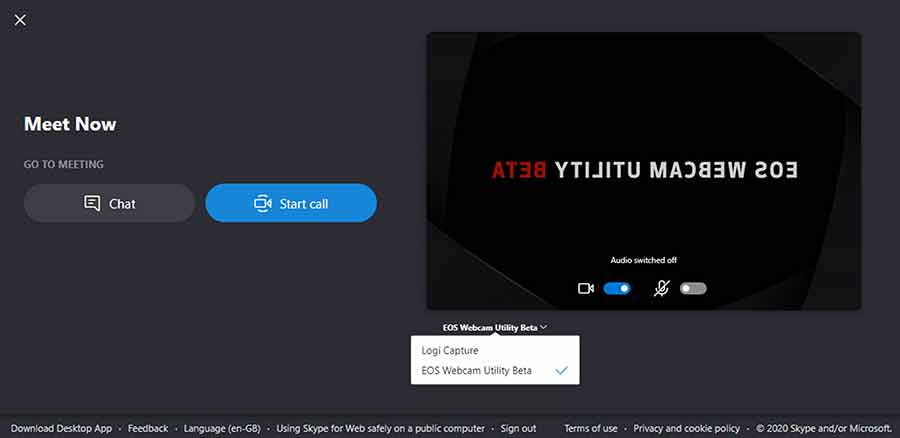Click the Start call button
The image size is (900, 438).
point(291,203)
